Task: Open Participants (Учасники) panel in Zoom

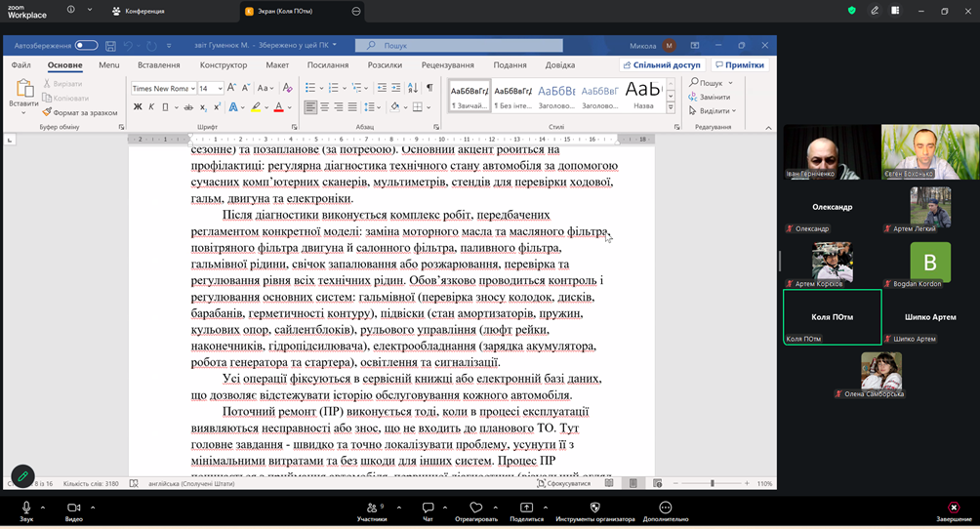Action: (x=371, y=509)
